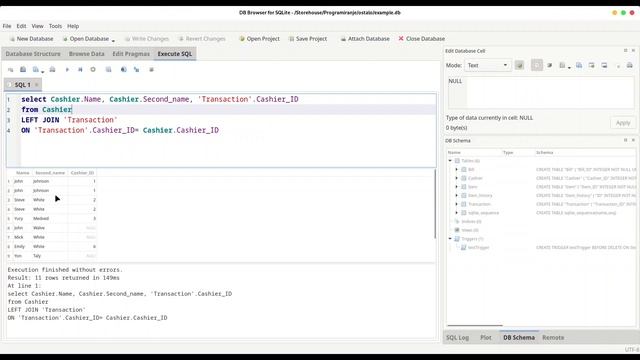The height and width of the screenshot is (360, 640).
Task: Click the Second_name column header
Action: 50,173
